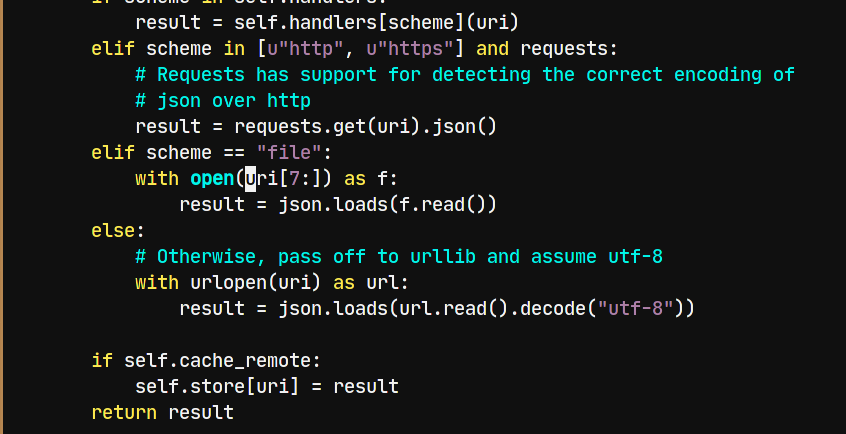Click the slice number 7 in uri[7:]
Screen dimensions: 846x434
(294, 179)
